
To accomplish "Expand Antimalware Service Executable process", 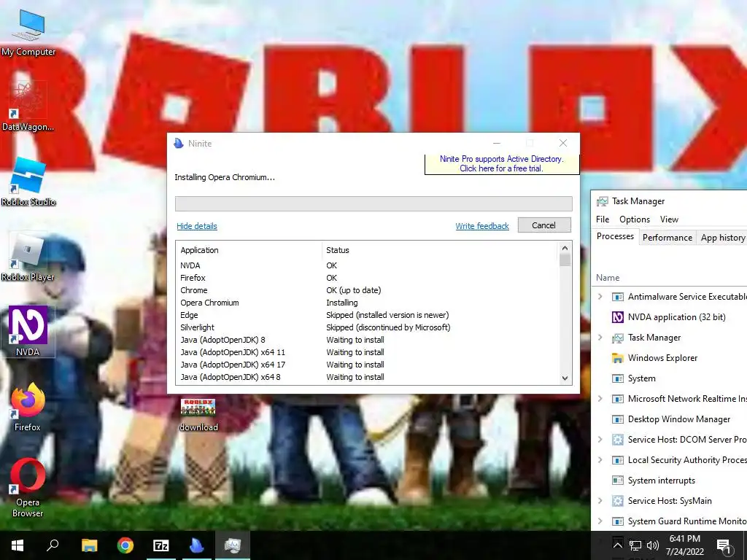I will pos(600,297).
